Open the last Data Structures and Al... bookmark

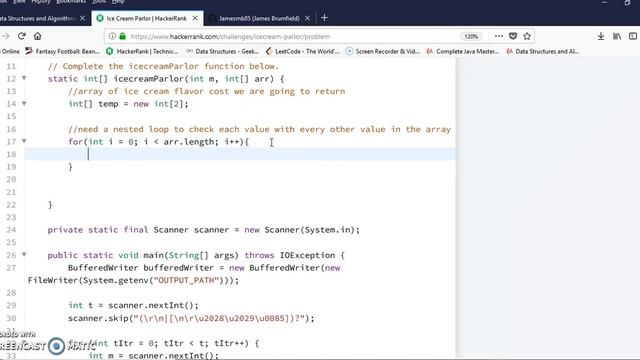[543, 51]
